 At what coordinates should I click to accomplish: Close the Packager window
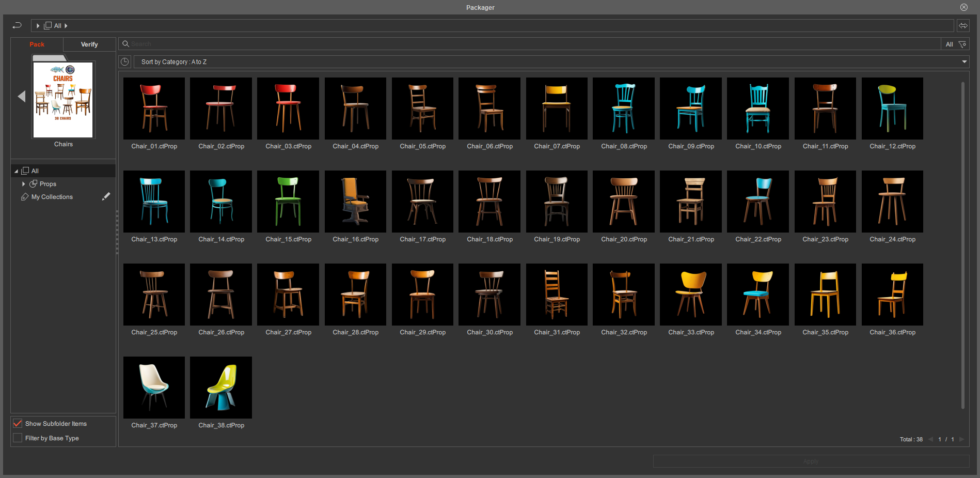[963, 7]
